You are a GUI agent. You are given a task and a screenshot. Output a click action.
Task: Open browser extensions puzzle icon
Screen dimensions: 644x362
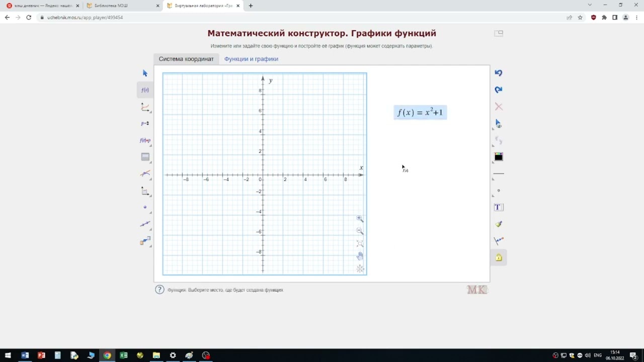tap(604, 17)
